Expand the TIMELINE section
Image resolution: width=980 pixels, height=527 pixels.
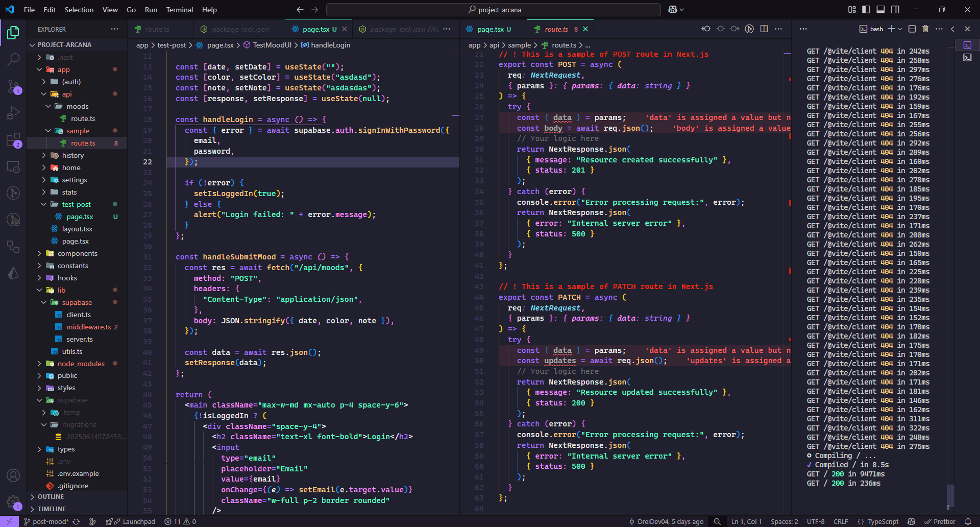pyautogui.click(x=77, y=509)
